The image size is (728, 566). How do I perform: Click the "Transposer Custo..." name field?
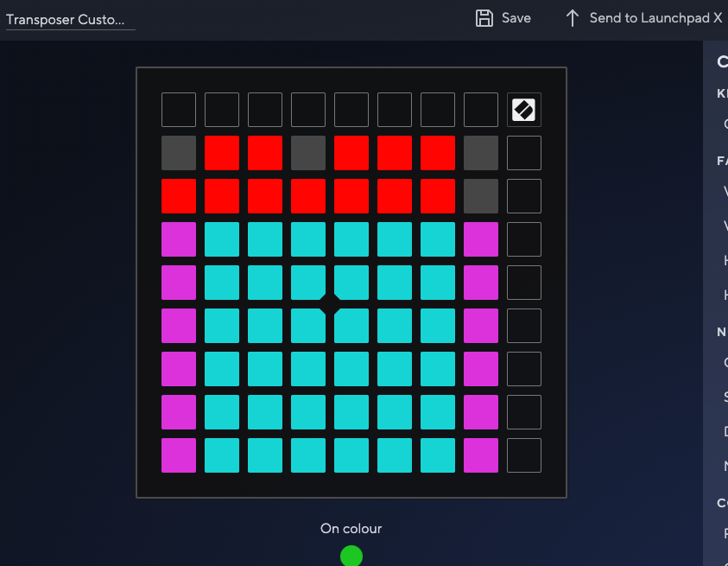pos(70,19)
